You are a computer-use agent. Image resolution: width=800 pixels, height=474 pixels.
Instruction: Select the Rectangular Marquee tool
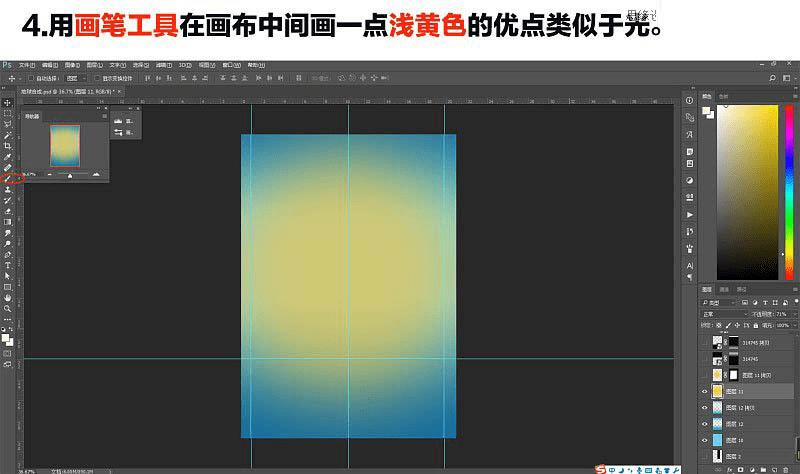coord(8,113)
